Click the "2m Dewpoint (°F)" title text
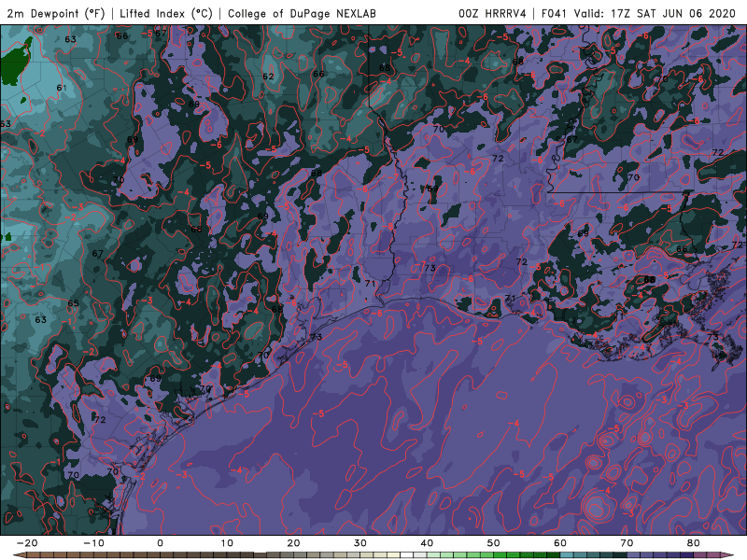 coord(56,13)
